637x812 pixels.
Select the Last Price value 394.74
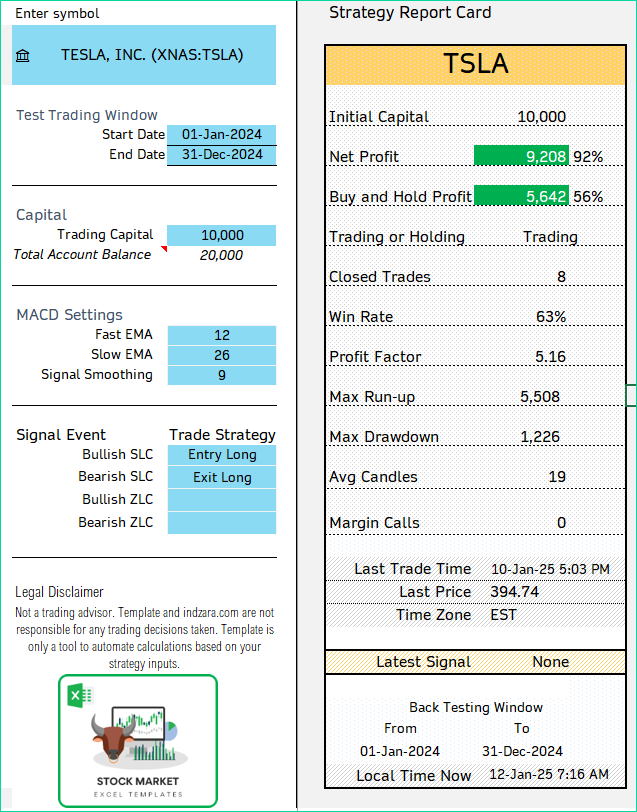(x=514, y=592)
